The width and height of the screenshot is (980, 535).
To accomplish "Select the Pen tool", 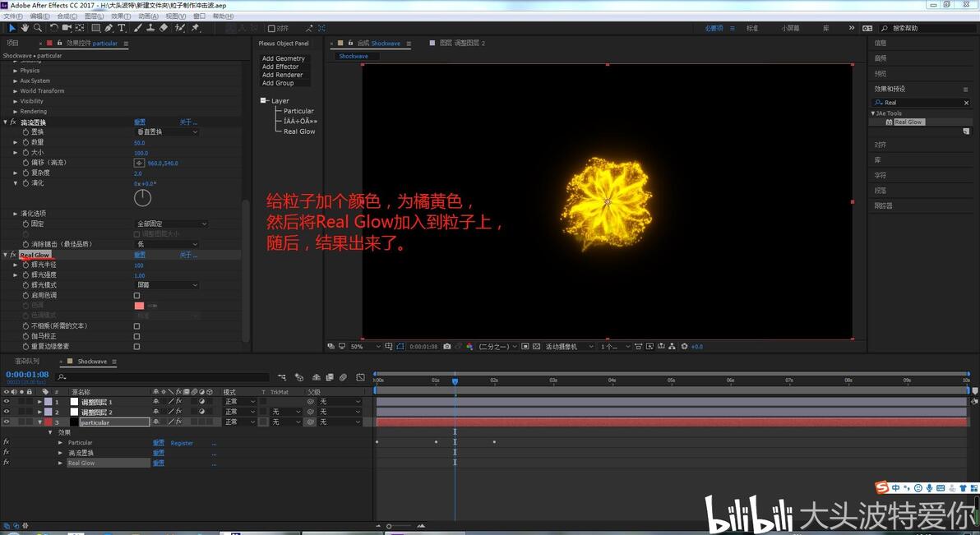I will pyautogui.click(x=109, y=28).
